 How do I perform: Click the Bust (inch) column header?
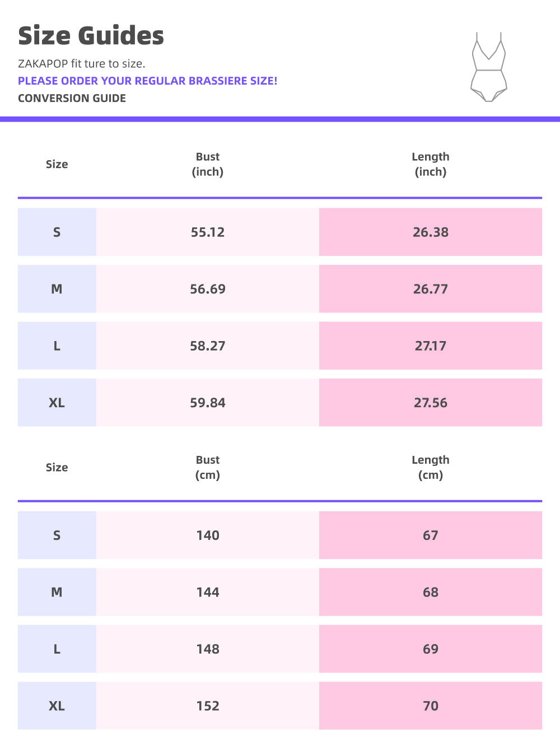click(208, 164)
